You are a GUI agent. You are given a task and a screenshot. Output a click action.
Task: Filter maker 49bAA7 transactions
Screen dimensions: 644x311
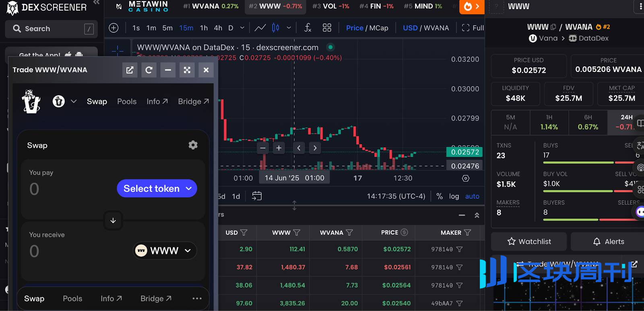(460, 303)
